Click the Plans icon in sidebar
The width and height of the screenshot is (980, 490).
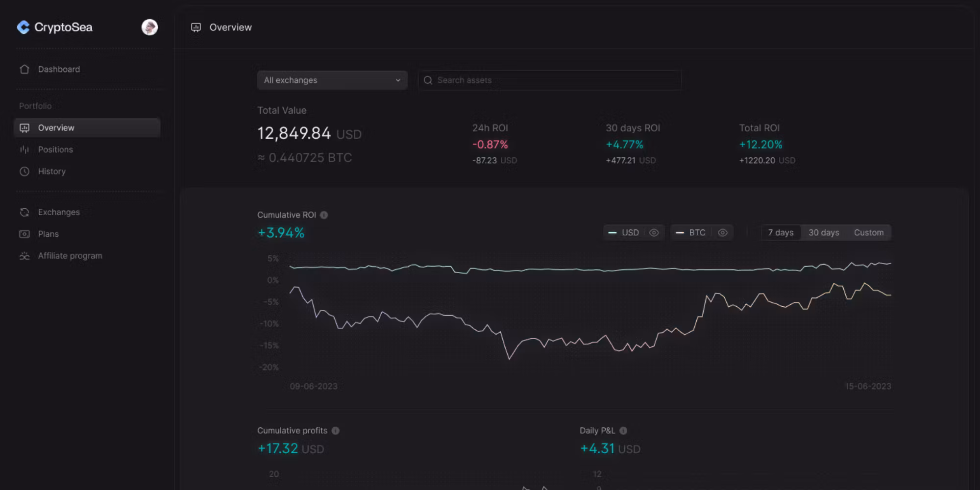pyautogui.click(x=24, y=234)
